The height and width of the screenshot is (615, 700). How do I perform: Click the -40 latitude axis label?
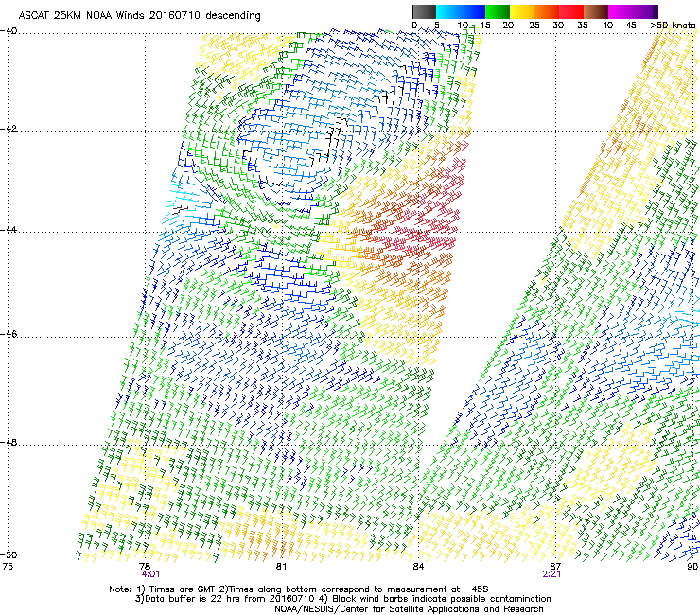[9, 31]
